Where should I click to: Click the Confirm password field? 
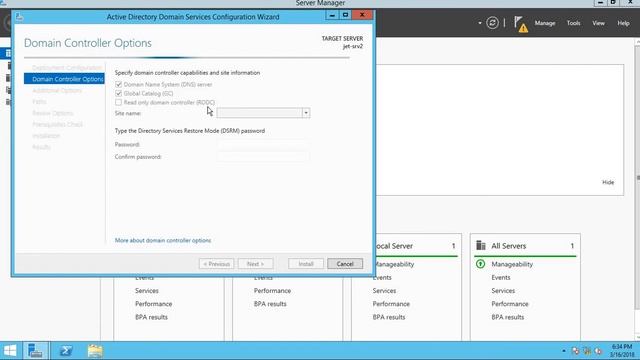coord(263,157)
